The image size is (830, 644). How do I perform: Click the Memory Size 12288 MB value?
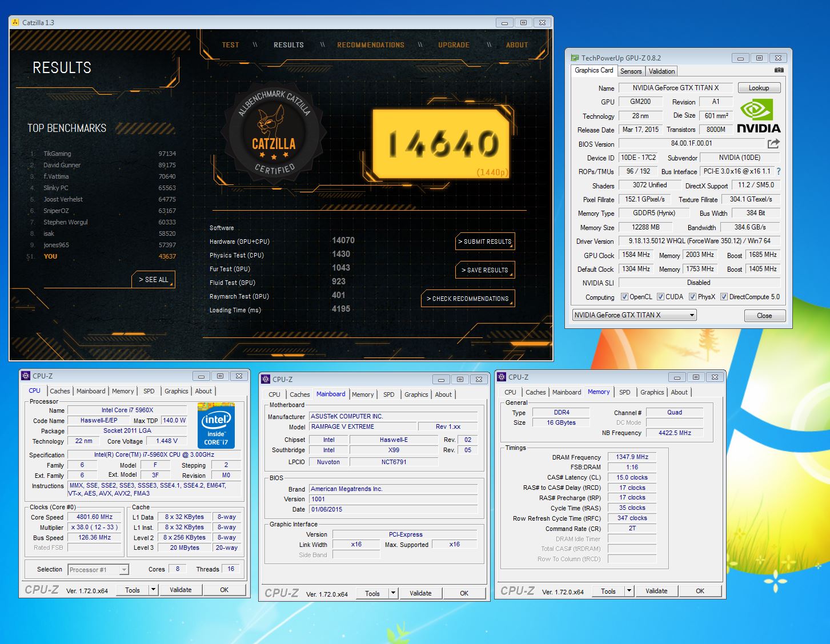coord(645,227)
